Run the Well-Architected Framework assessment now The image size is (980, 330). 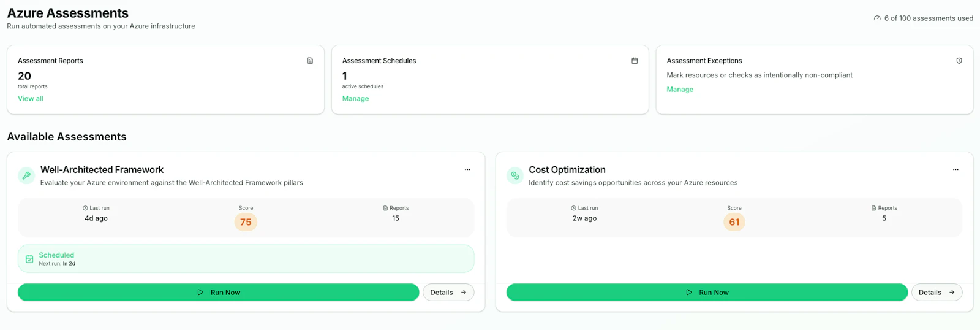[219, 293]
